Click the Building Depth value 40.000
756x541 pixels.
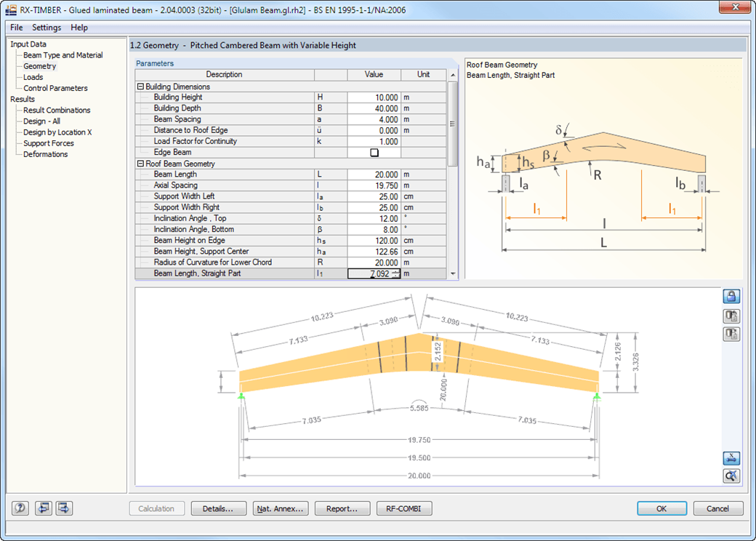point(374,108)
